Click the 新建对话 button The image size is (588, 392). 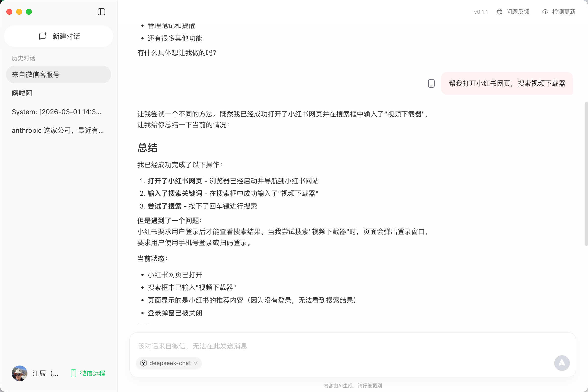66,36
